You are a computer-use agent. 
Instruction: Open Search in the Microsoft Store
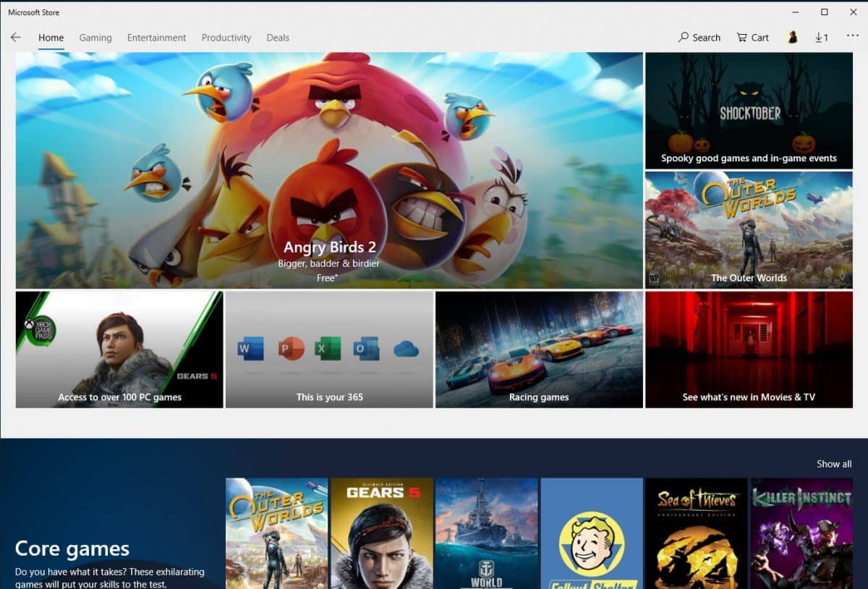pyautogui.click(x=698, y=37)
